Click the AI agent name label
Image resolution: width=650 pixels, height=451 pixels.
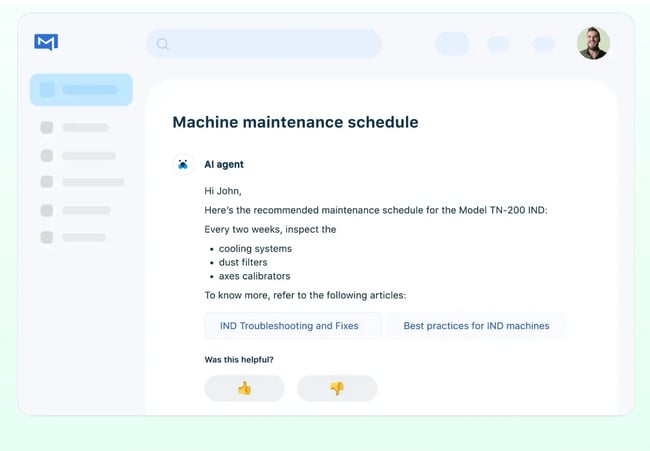224,165
